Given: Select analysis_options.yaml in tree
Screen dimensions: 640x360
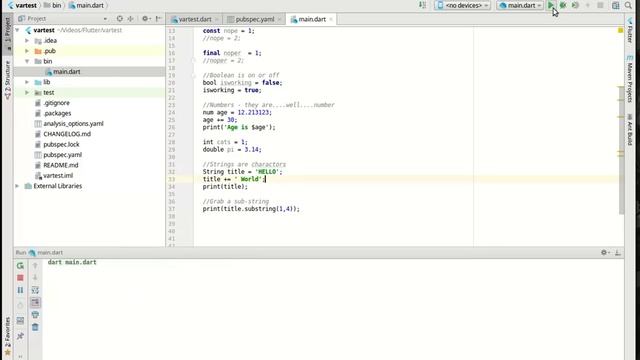Looking at the screenshot, I should click(73, 124).
